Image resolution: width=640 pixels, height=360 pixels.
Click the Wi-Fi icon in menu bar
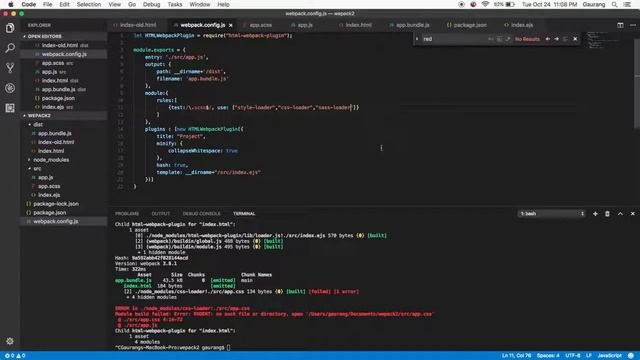[485, 4]
